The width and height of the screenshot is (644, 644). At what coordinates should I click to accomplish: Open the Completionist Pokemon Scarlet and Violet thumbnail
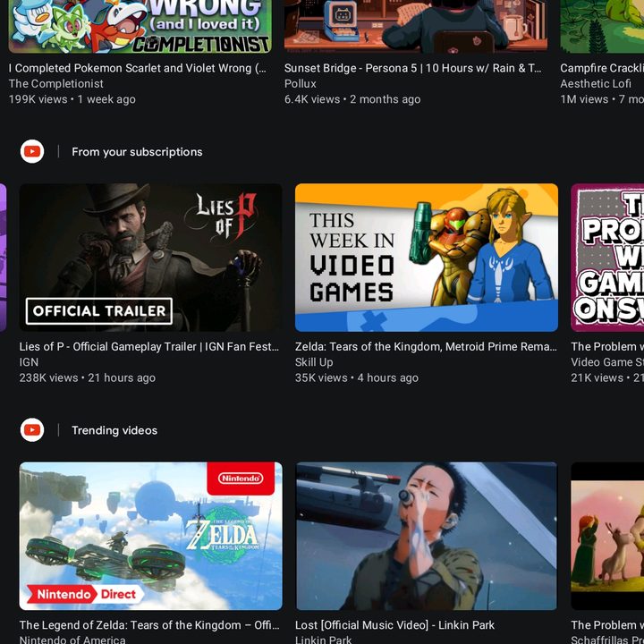coord(140,26)
